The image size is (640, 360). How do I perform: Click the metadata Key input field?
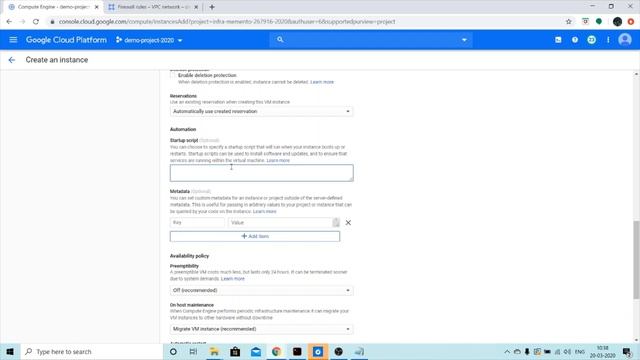point(197,222)
